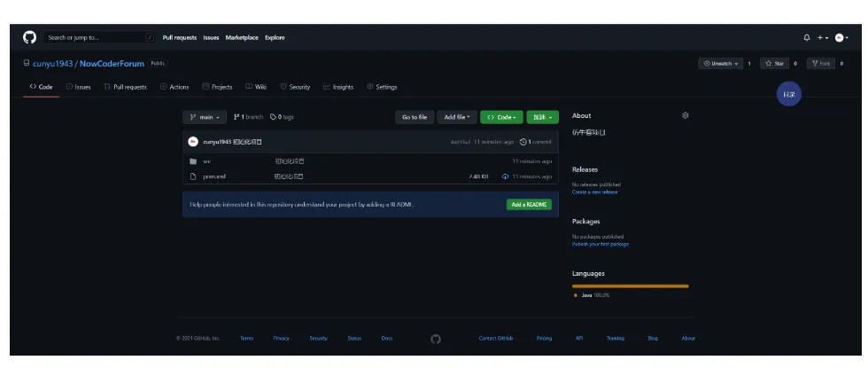
Task: Click Publish your first package link
Action: point(601,244)
